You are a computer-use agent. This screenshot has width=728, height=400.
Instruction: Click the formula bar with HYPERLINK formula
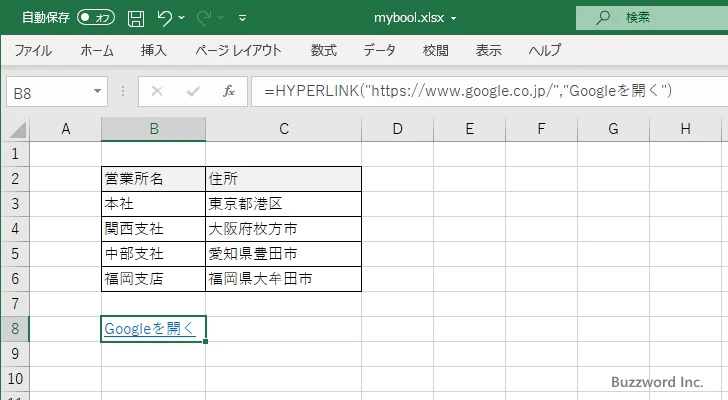coord(489,91)
